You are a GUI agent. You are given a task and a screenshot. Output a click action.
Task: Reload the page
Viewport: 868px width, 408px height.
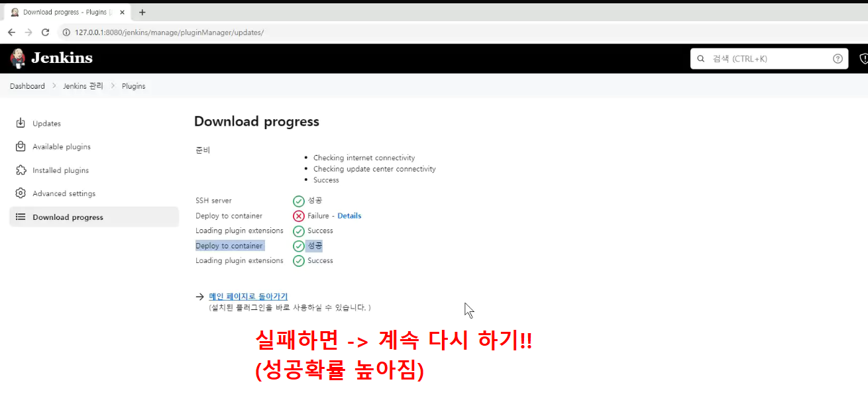pos(46,32)
